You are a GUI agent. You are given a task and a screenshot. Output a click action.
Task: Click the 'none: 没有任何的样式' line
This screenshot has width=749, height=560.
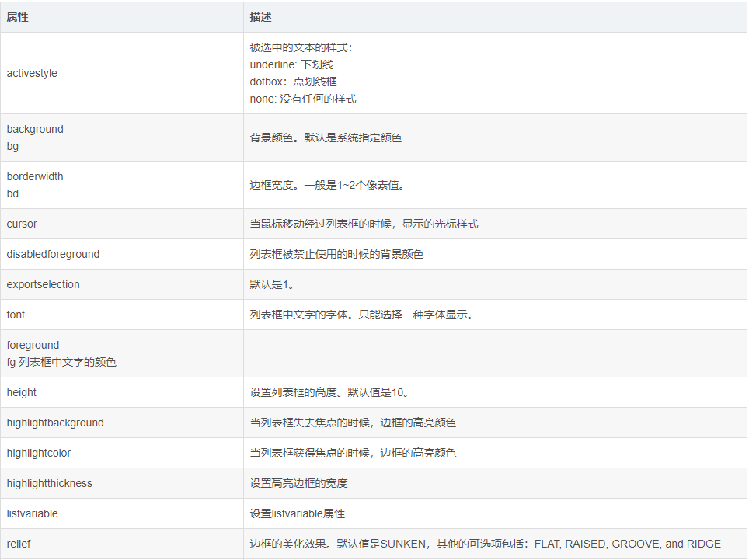303,99
